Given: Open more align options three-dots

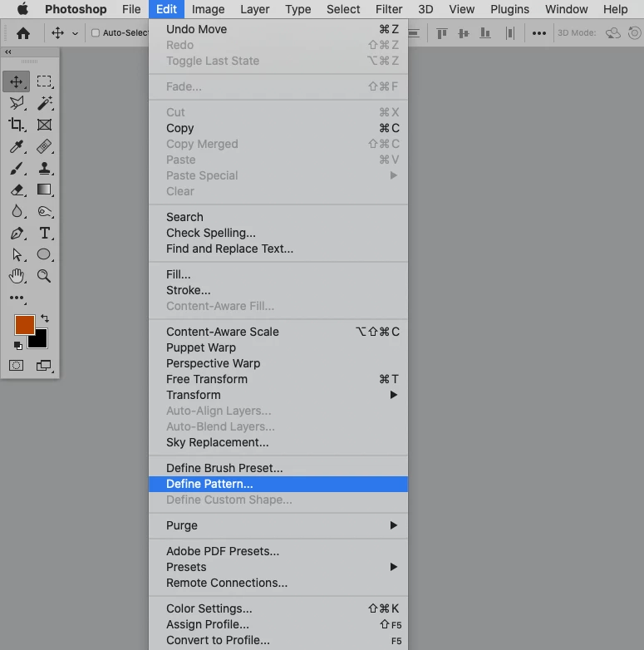Looking at the screenshot, I should point(538,33).
